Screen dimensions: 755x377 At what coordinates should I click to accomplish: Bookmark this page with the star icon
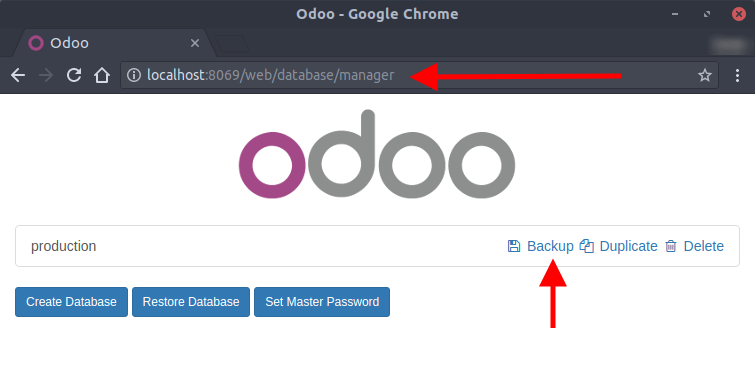pos(704,75)
